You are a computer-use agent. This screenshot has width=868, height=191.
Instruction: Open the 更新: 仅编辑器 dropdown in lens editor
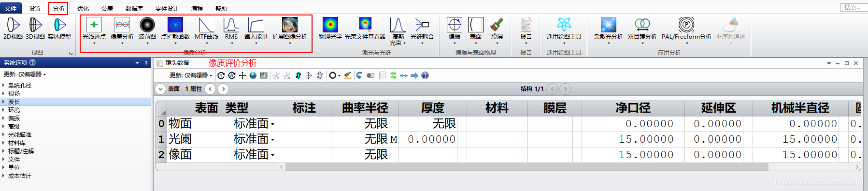point(191,75)
